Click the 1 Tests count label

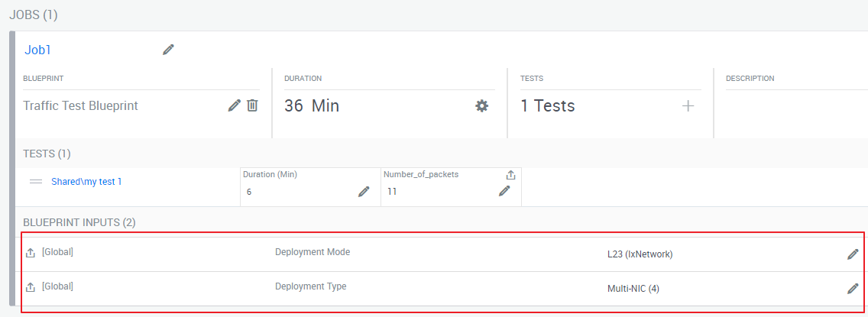tap(547, 106)
